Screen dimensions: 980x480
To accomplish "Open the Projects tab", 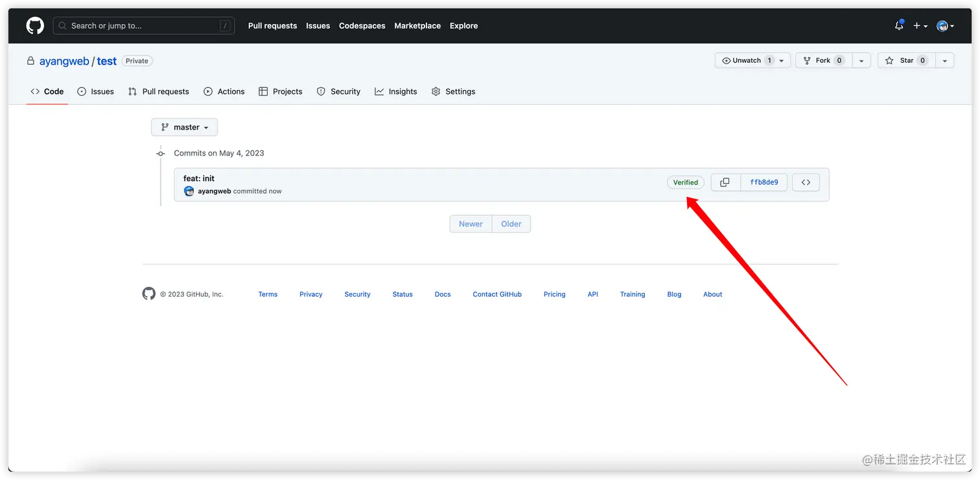I will (281, 92).
